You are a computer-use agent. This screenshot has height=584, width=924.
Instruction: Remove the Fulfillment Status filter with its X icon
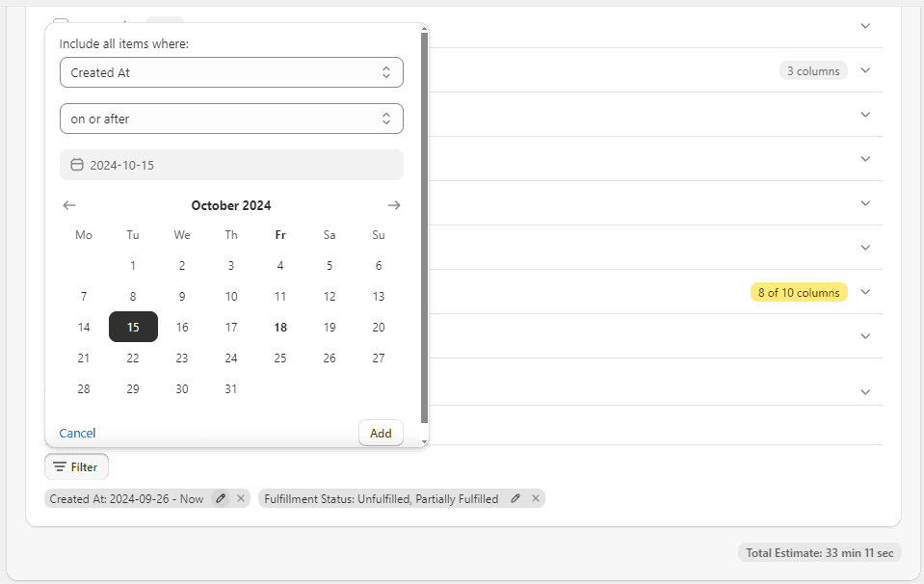tap(536, 498)
